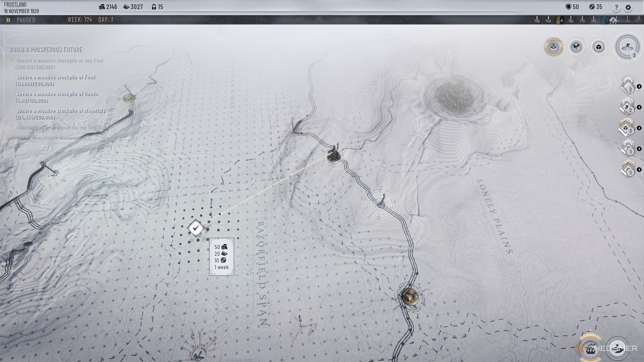Viewport: 644px width, 362px height.
Task: Confirm the trail with the checkmark diamond
Action: tap(196, 228)
